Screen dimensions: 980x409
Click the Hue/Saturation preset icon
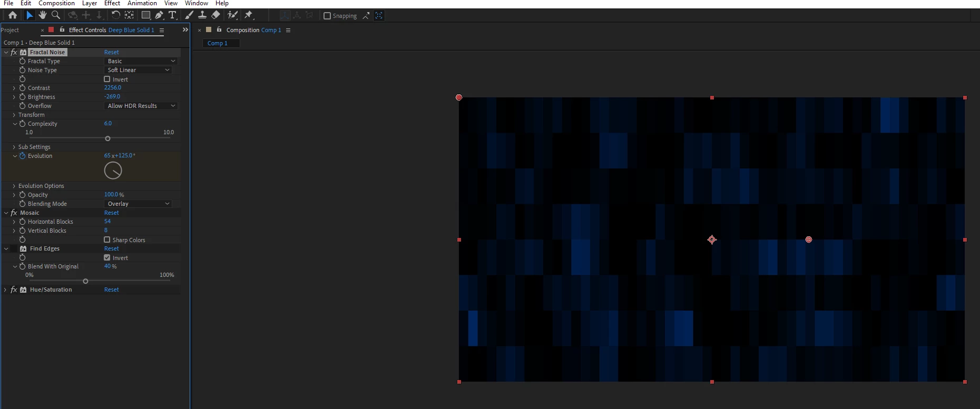pos(23,290)
